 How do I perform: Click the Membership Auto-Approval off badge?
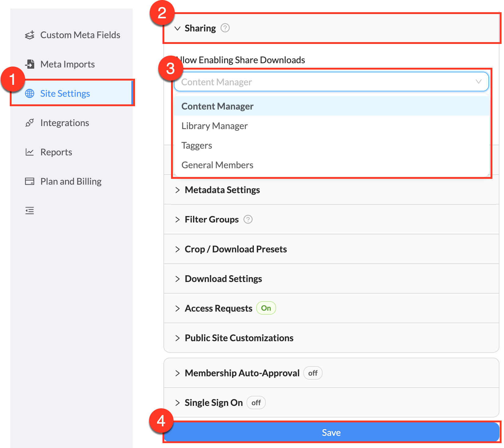point(312,373)
